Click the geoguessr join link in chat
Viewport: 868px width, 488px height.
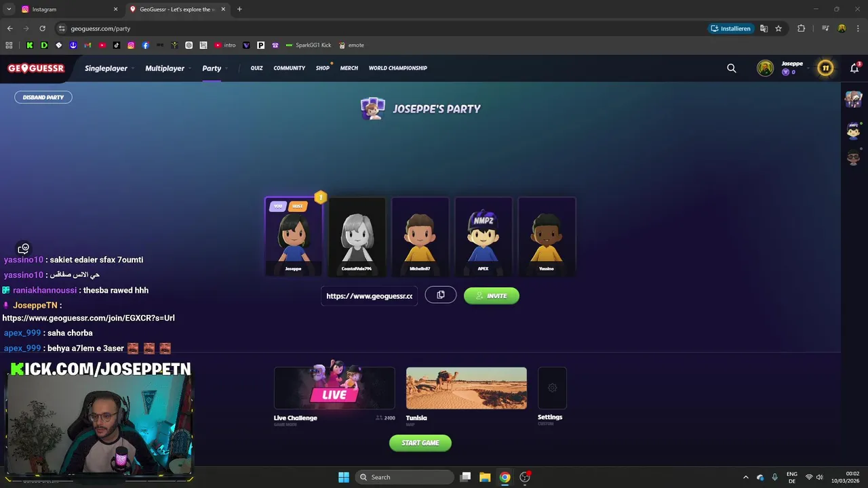pyautogui.click(x=88, y=318)
